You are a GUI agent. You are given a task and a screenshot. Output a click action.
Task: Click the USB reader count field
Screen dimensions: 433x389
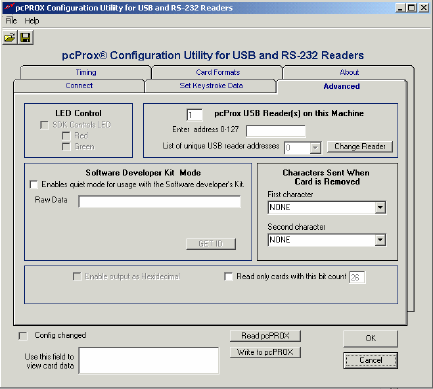click(x=194, y=115)
